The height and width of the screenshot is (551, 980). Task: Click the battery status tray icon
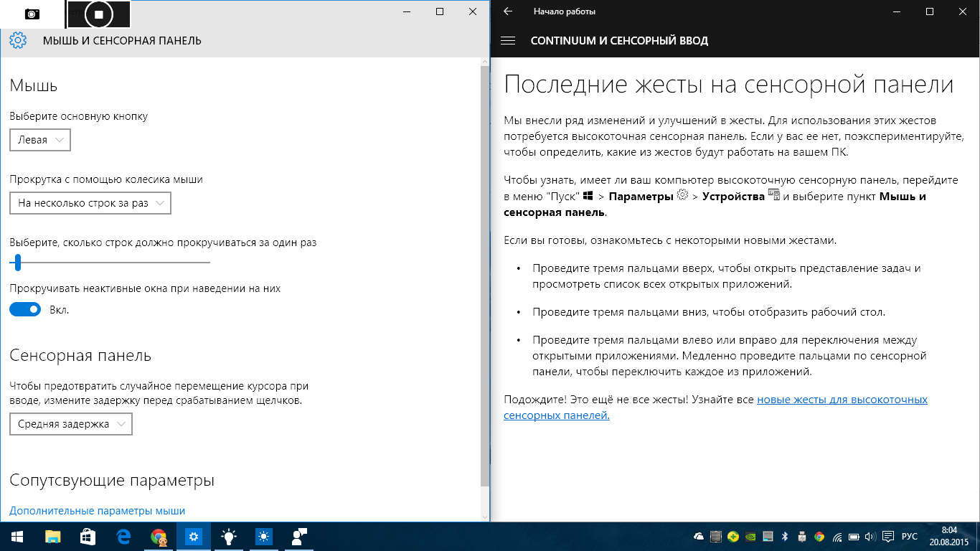(x=854, y=537)
